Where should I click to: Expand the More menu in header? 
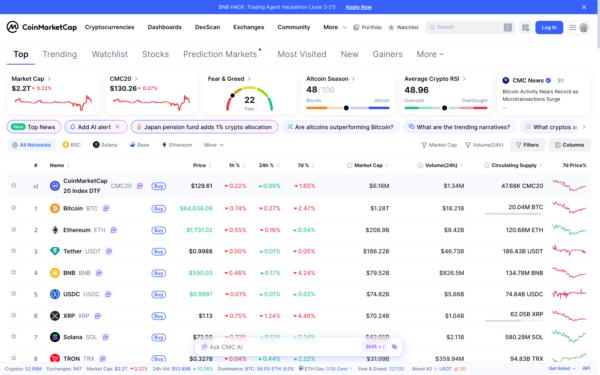coord(335,27)
